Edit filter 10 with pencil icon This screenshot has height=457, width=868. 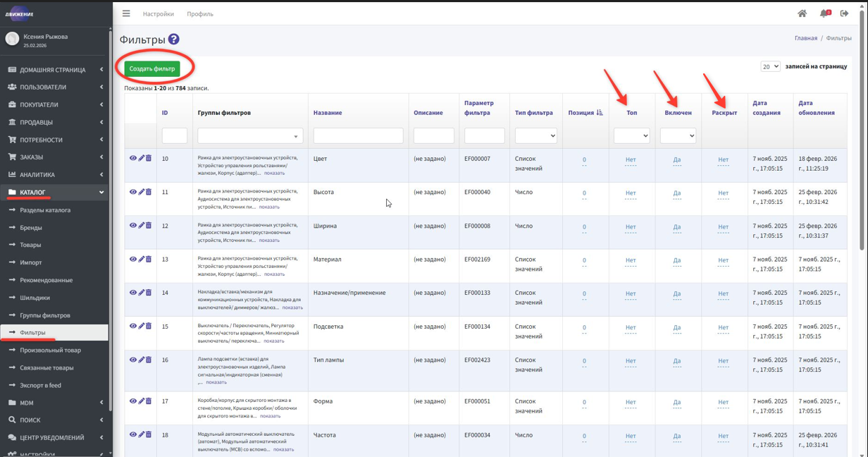[x=141, y=158]
